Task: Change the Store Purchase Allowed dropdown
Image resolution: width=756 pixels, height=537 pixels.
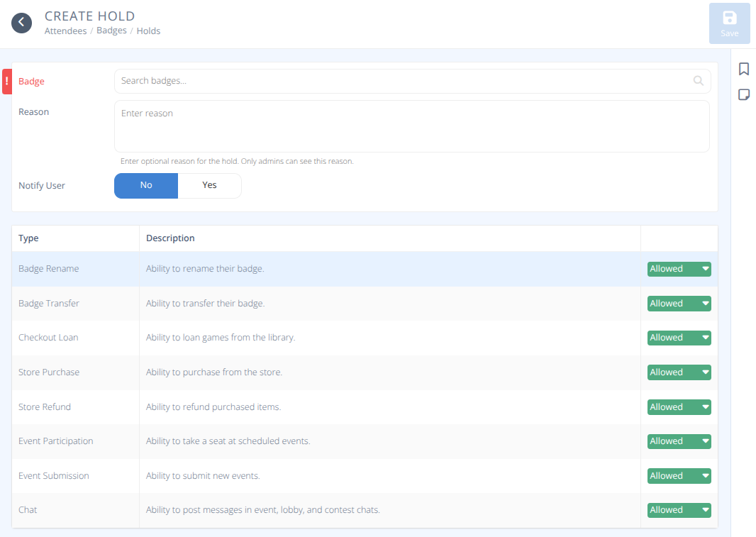Action: pos(679,372)
